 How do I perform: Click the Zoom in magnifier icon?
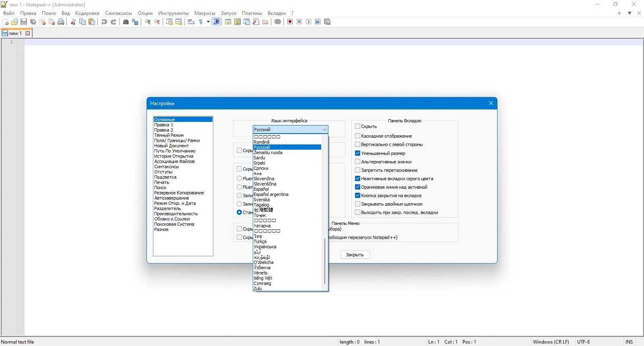(148, 22)
